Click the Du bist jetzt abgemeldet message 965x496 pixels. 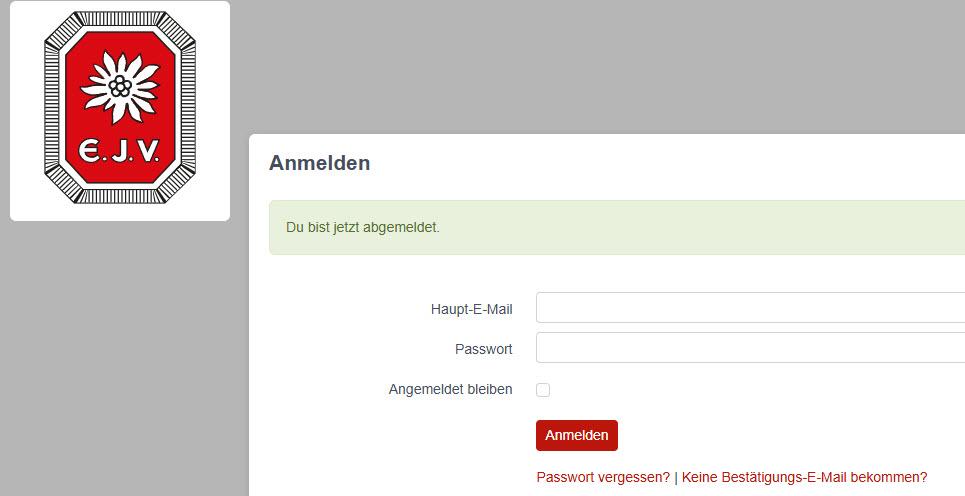(362, 227)
